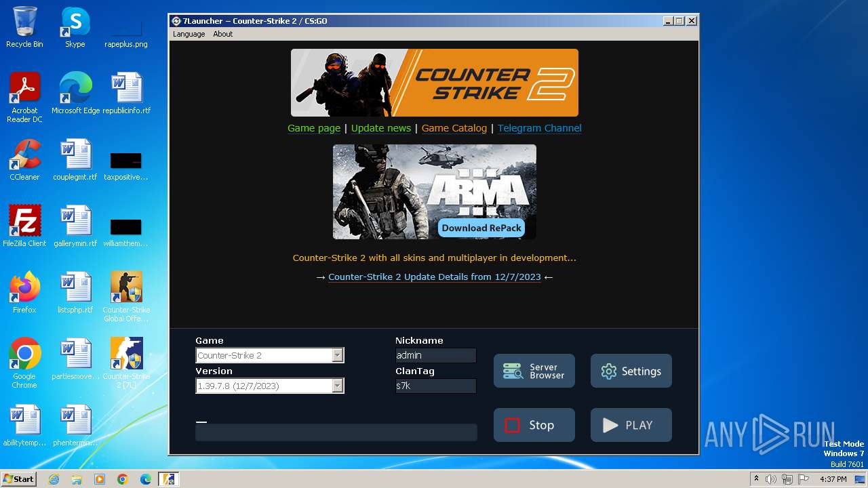Launch Firefox desktop shortcut

click(x=24, y=292)
